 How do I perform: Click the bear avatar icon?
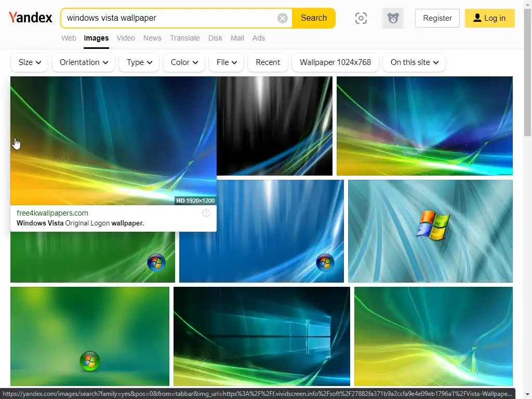[393, 18]
